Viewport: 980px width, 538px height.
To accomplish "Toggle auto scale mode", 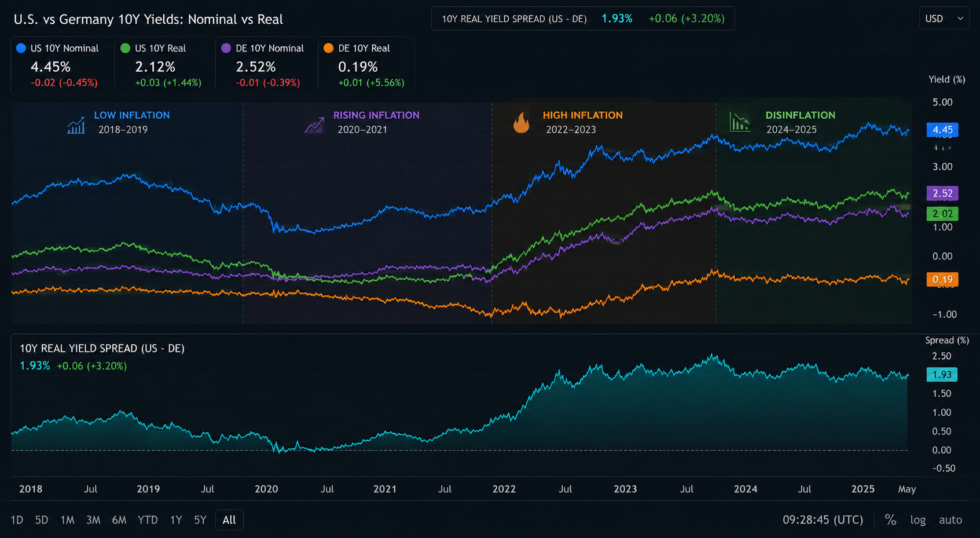I will (950, 520).
